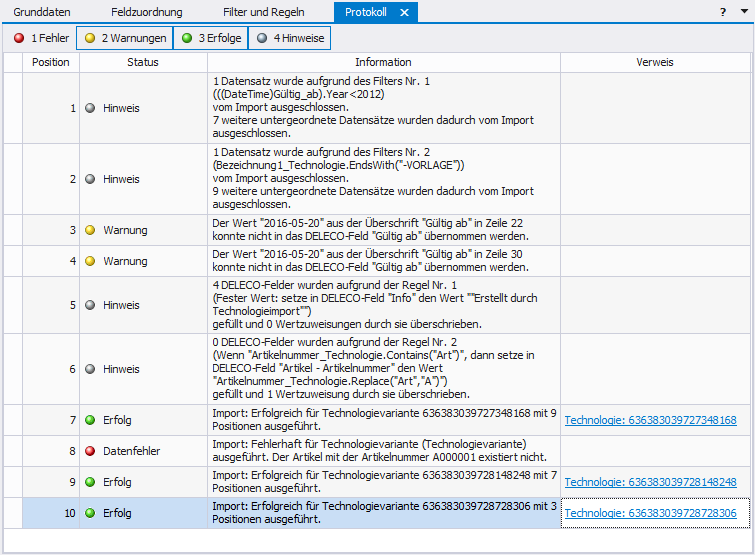Click the red Datenfehler icon in row 8

[x=90, y=451]
